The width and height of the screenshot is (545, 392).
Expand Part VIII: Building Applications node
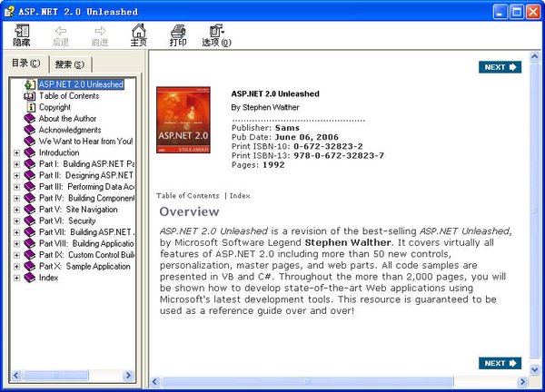pyautogui.click(x=16, y=244)
